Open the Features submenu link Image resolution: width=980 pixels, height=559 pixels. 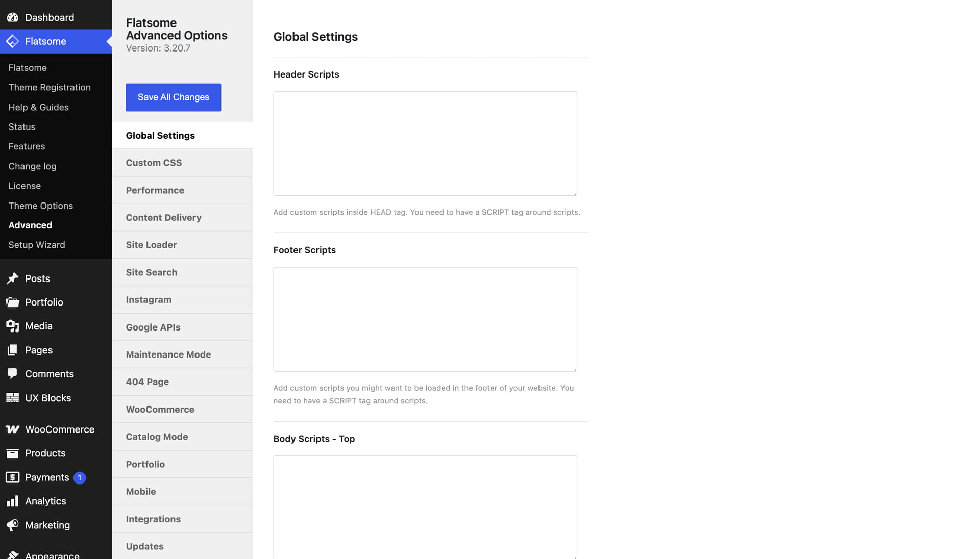coord(27,146)
